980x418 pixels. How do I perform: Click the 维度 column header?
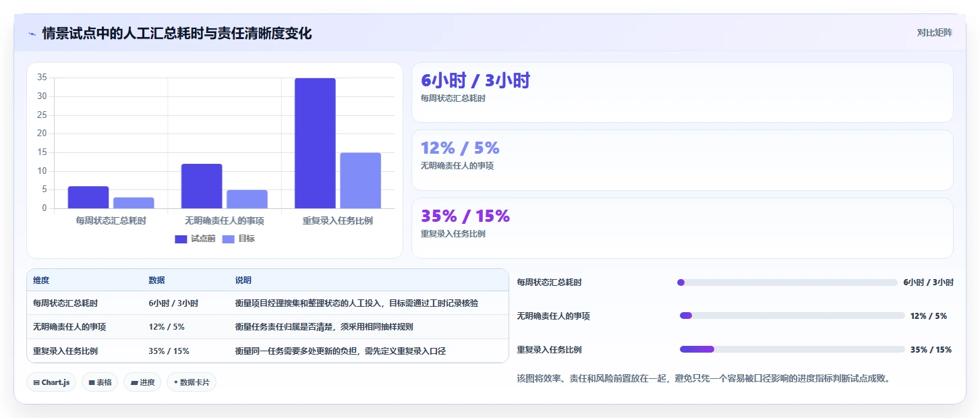click(41, 280)
